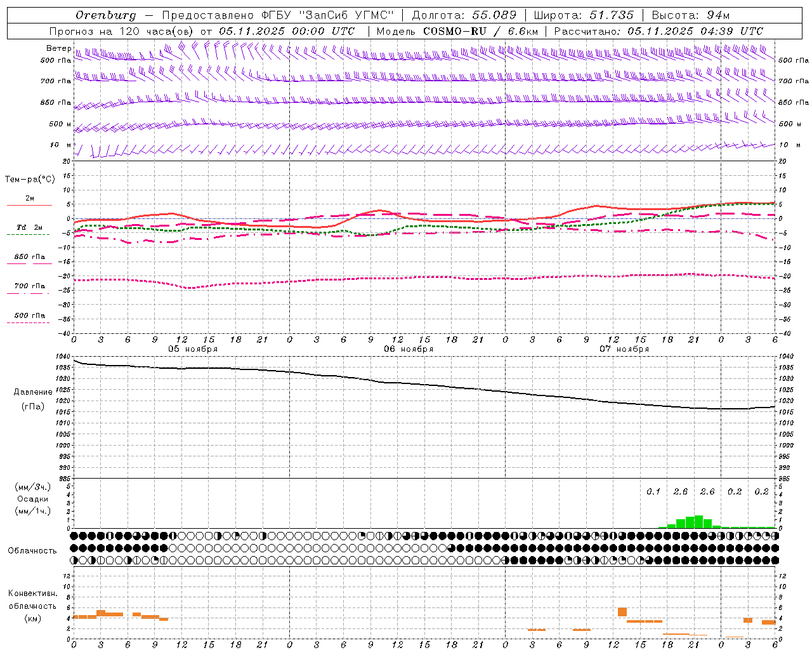Click the 2м temperature legend entry
812x650 pixels.
click(30, 199)
